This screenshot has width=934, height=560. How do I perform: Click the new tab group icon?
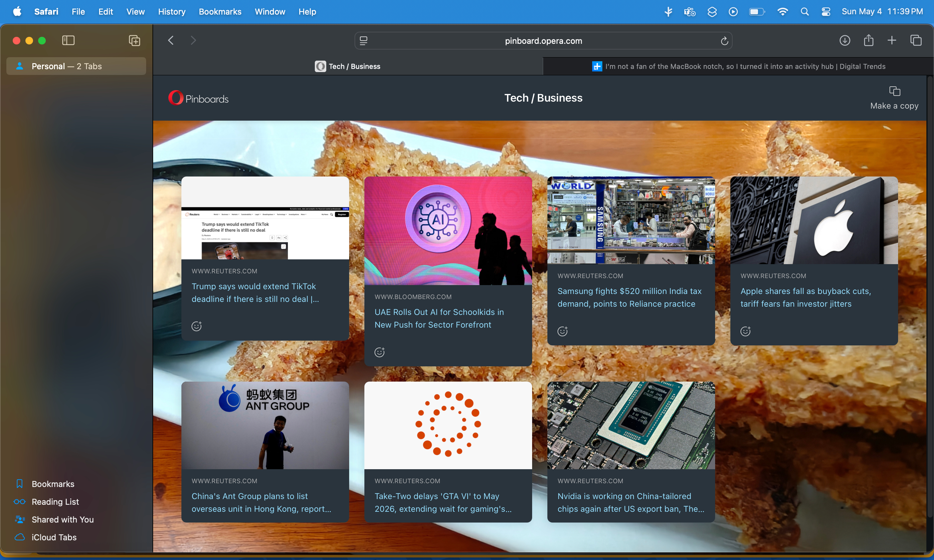(x=134, y=40)
